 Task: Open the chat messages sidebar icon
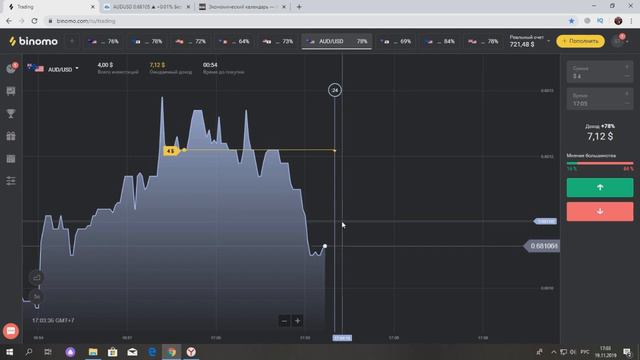coord(11,91)
